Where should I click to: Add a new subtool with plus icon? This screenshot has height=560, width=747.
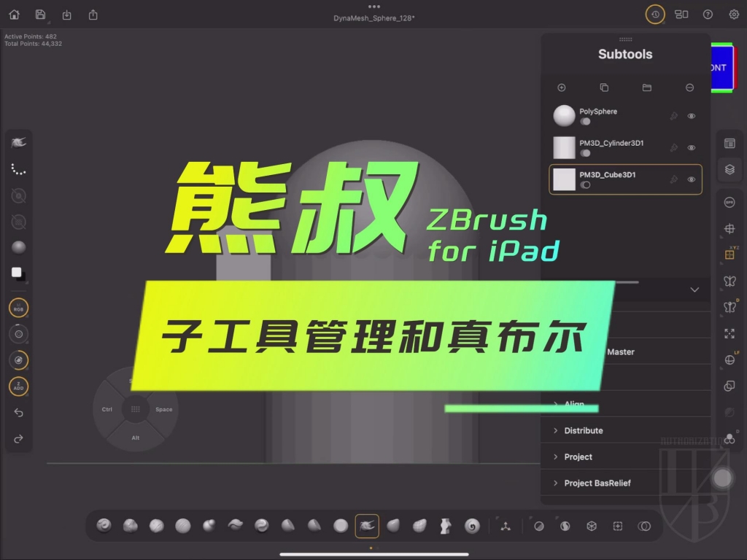click(x=562, y=87)
